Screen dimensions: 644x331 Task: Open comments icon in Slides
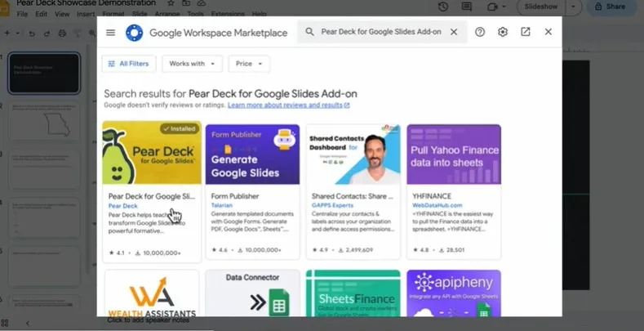466,7
